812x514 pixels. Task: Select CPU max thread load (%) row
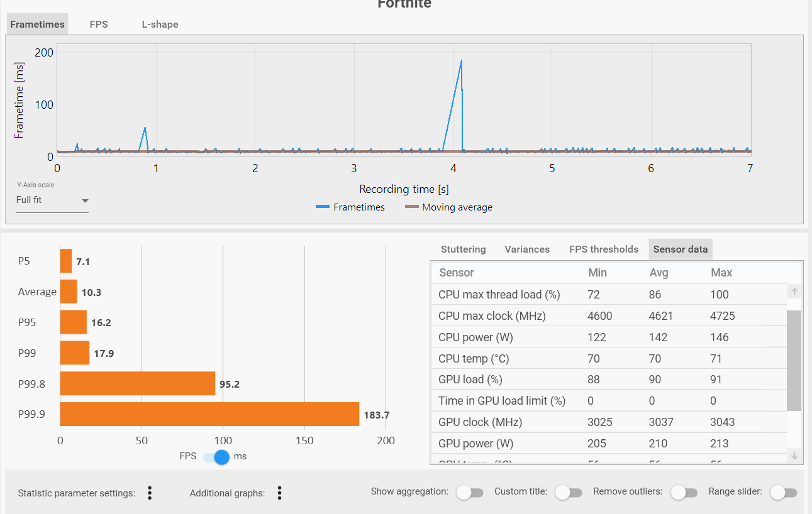(609, 294)
